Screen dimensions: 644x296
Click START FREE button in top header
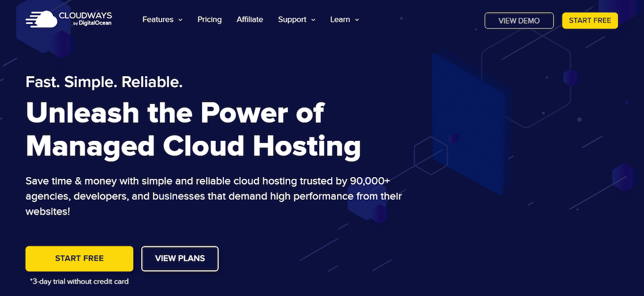[x=590, y=21]
